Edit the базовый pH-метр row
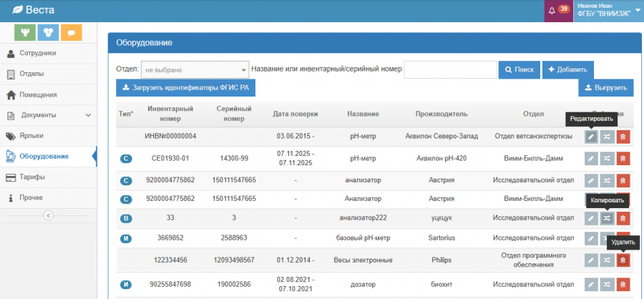 click(591, 238)
